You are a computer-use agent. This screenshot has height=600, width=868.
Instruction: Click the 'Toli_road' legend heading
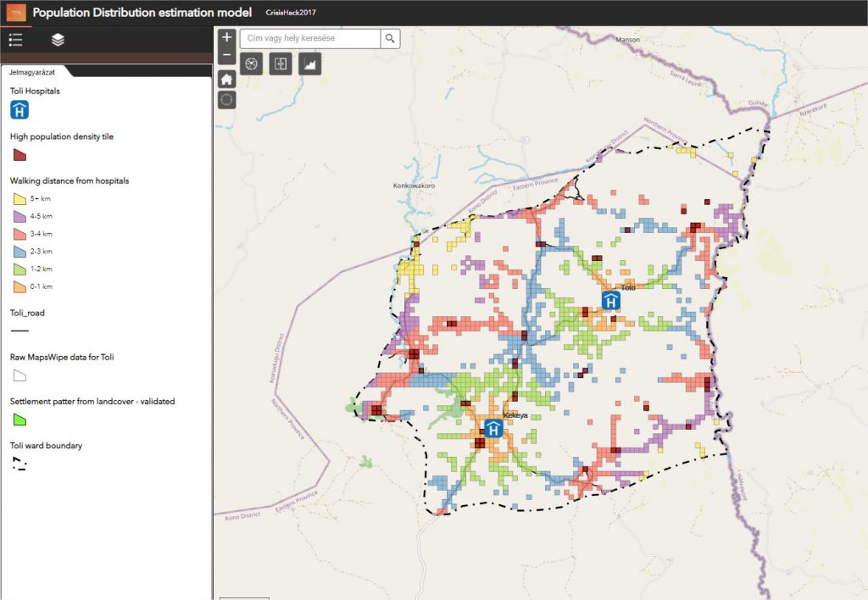point(27,313)
